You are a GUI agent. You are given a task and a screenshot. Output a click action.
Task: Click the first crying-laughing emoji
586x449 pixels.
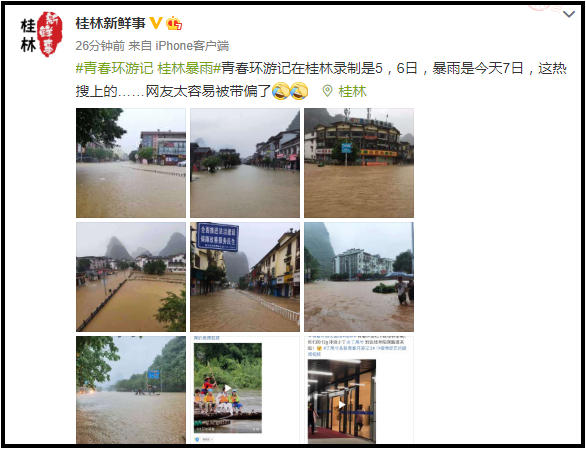(281, 91)
